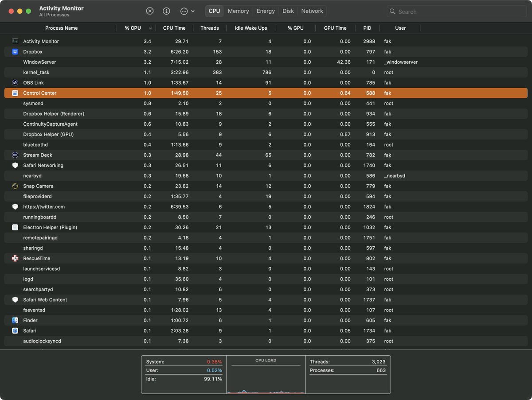Switch to the Energy tab

[266, 11]
